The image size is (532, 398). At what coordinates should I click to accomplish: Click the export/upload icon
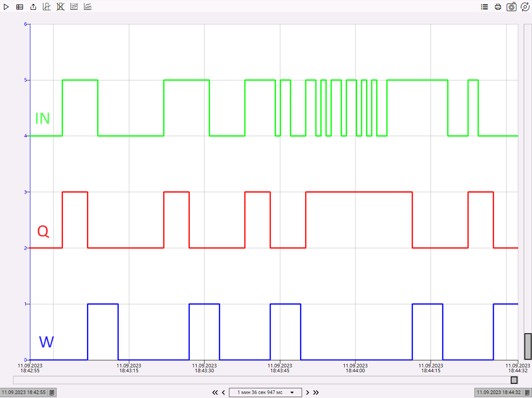click(x=33, y=7)
